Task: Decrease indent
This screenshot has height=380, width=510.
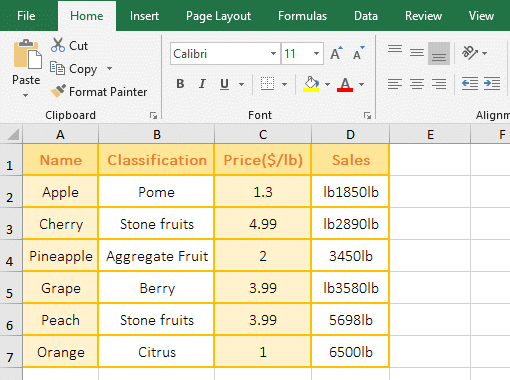Action: 470,84
